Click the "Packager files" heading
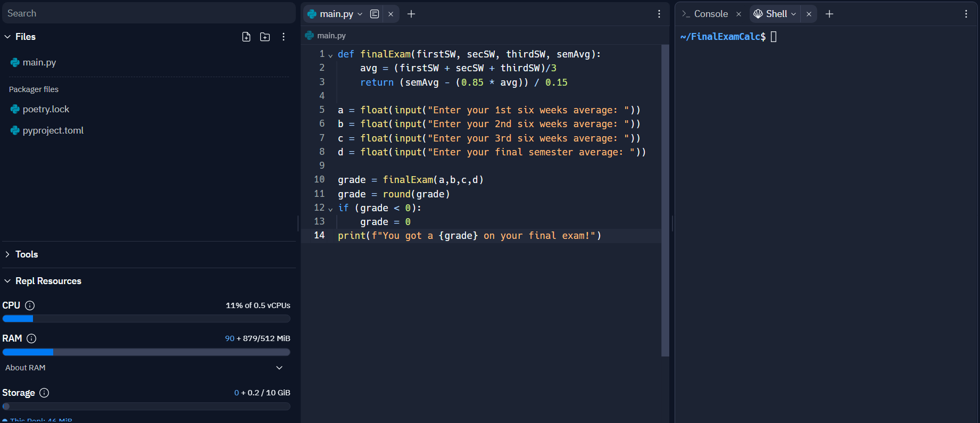The width and height of the screenshot is (980, 423). tap(34, 89)
